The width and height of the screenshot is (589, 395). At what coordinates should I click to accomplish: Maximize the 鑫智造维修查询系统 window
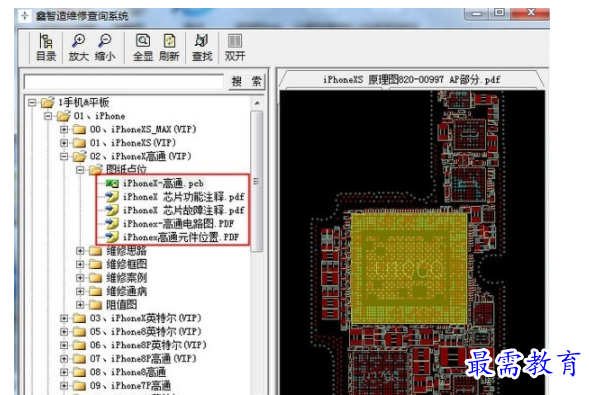pyautogui.click(x=499, y=13)
